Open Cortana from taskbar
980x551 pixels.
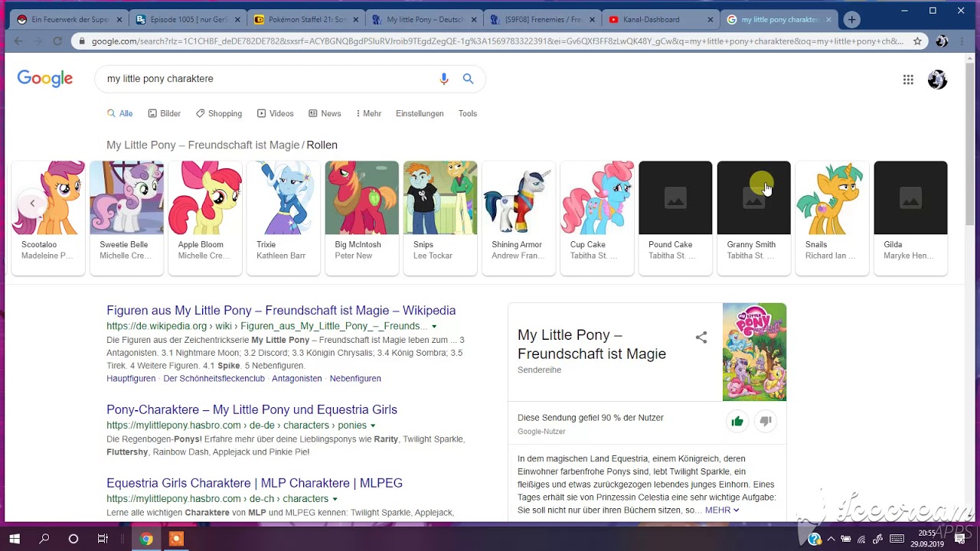point(73,539)
